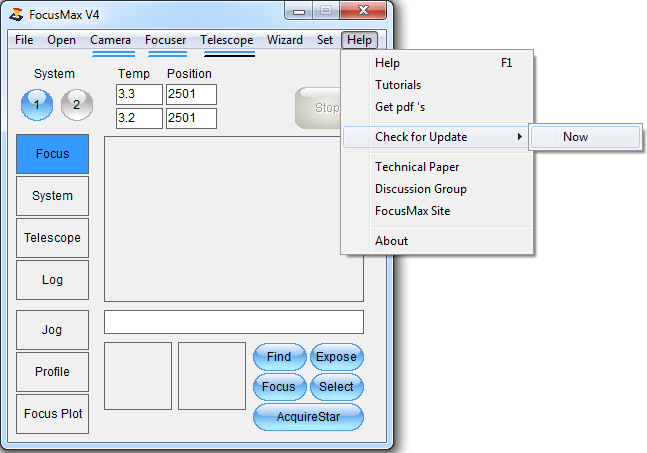Click the top Temp field showing 3.3
647x453 pixels.
(139, 94)
